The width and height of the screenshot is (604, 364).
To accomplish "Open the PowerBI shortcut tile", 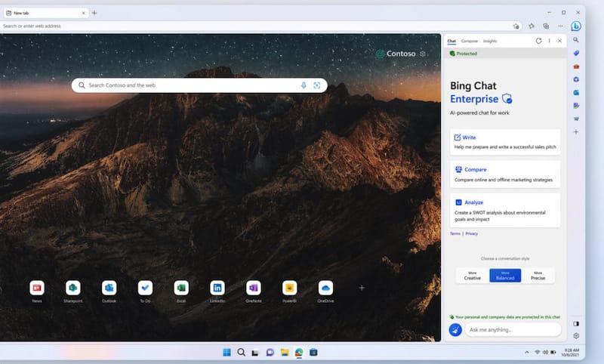I will point(290,288).
